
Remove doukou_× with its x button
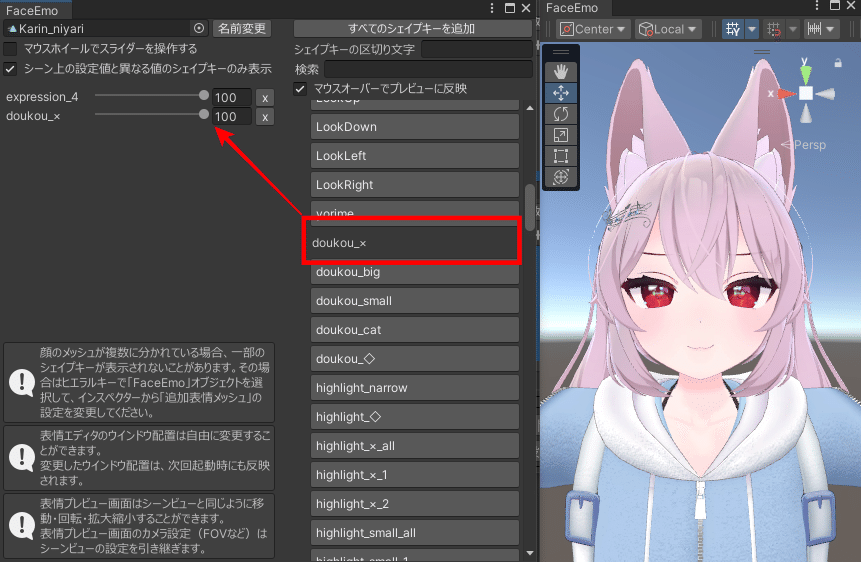265,117
